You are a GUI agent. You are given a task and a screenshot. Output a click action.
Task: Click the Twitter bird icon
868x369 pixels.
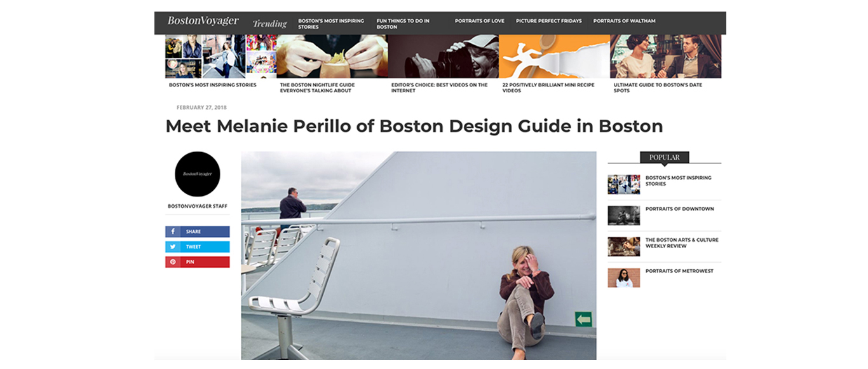[173, 247]
